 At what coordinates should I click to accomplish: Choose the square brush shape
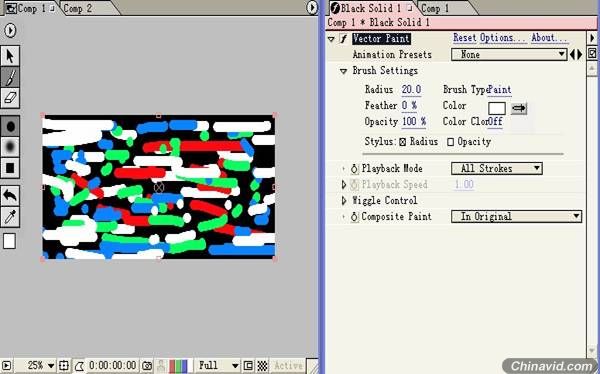pyautogui.click(x=10, y=168)
